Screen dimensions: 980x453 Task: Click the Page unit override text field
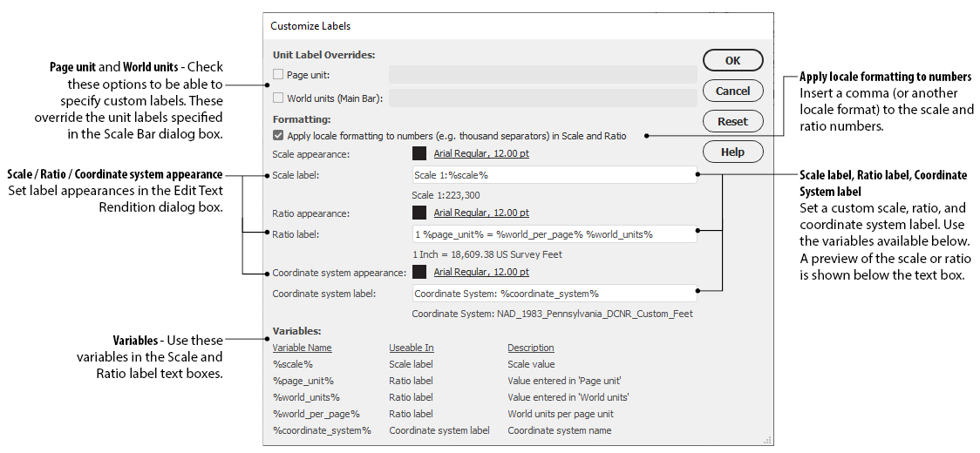[541, 75]
